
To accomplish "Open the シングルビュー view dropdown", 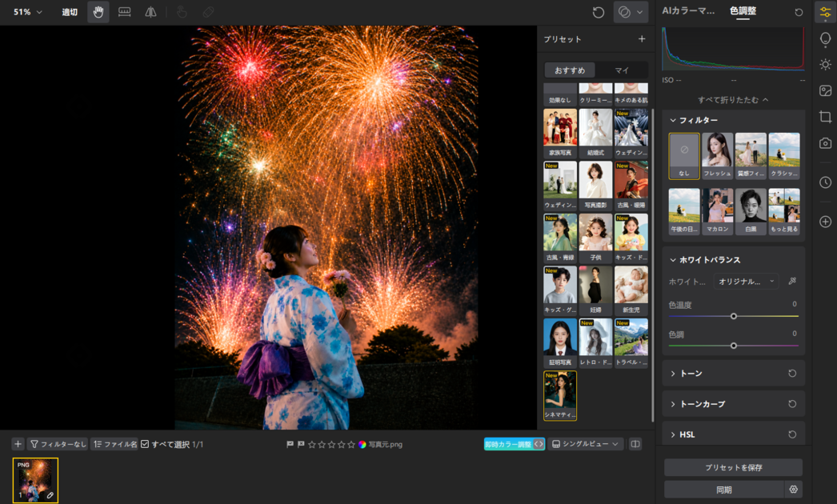I will (585, 444).
